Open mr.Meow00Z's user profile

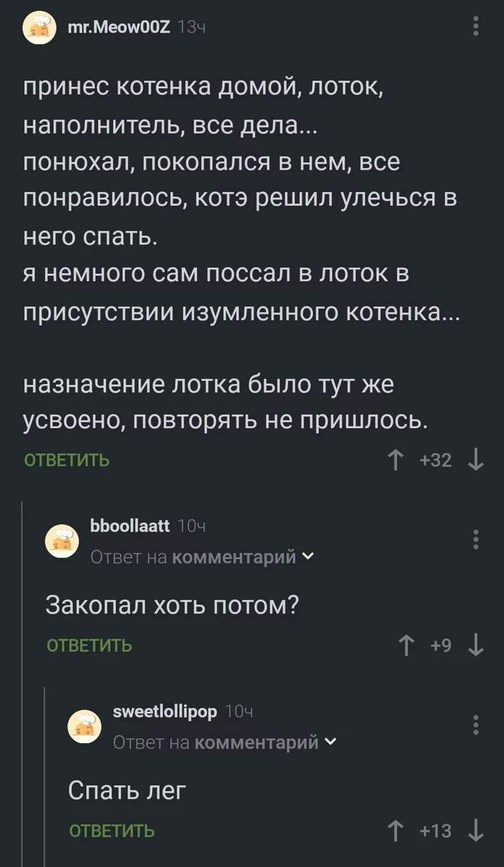118,28
